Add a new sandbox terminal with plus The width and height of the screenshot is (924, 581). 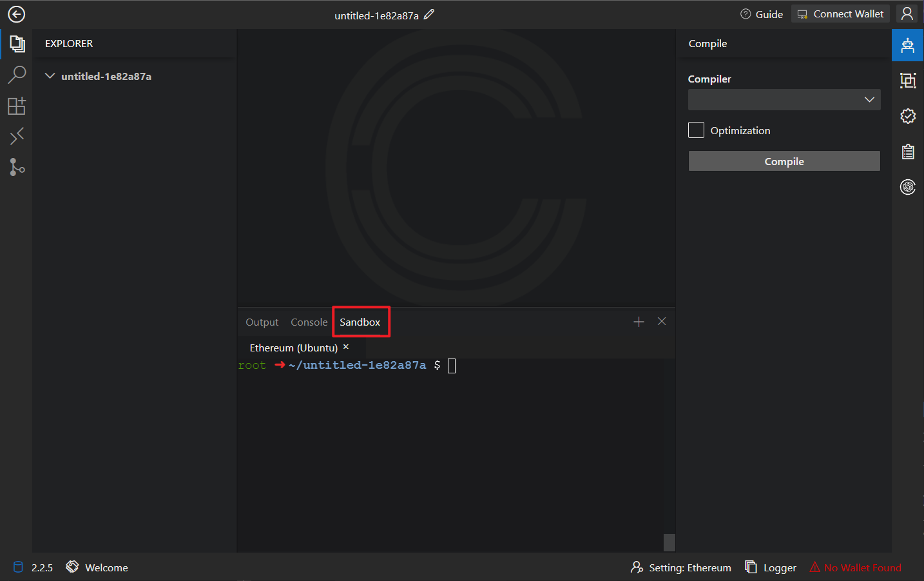point(639,322)
